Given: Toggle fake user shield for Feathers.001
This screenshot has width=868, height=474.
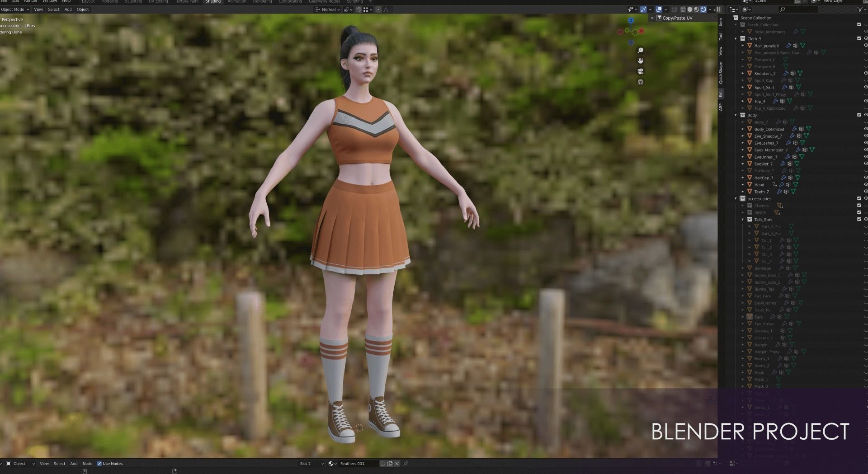Looking at the screenshot, I should [x=383, y=464].
